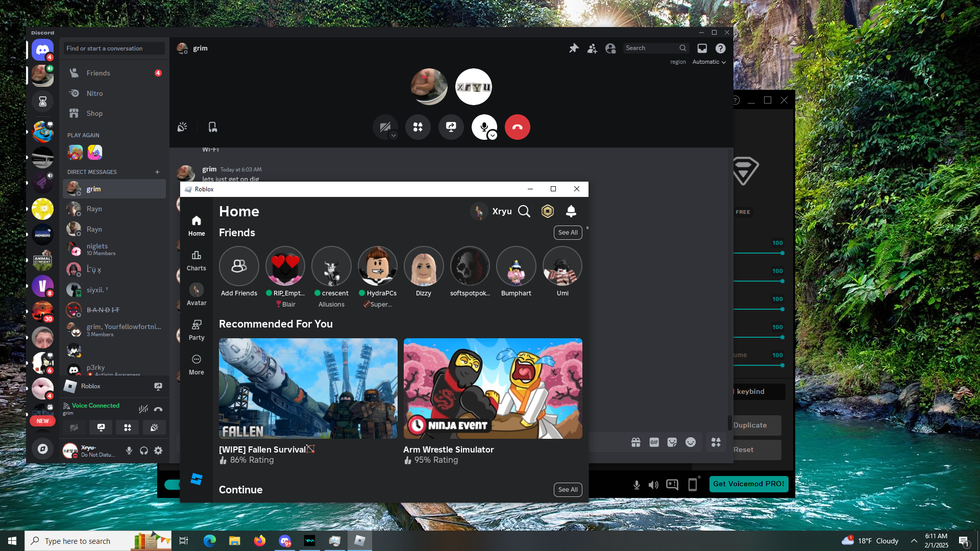Open Discord user settings gear
The image size is (980, 551).
pyautogui.click(x=158, y=450)
